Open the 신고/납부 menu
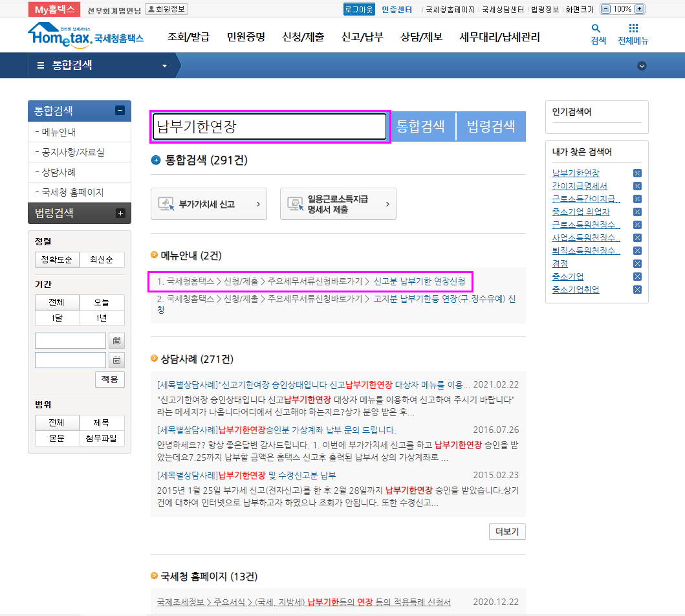The width and height of the screenshot is (685, 616). coord(362,37)
